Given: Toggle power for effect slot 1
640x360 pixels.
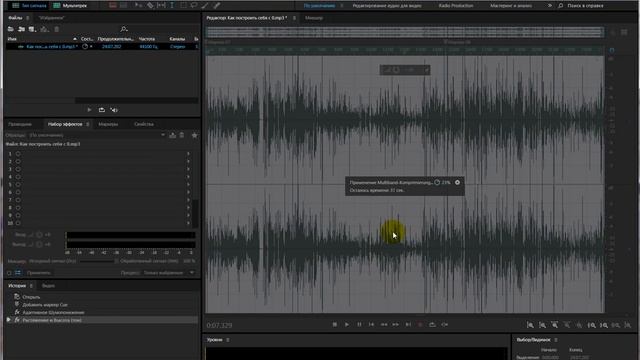Looking at the screenshot, I should coord(18,154).
